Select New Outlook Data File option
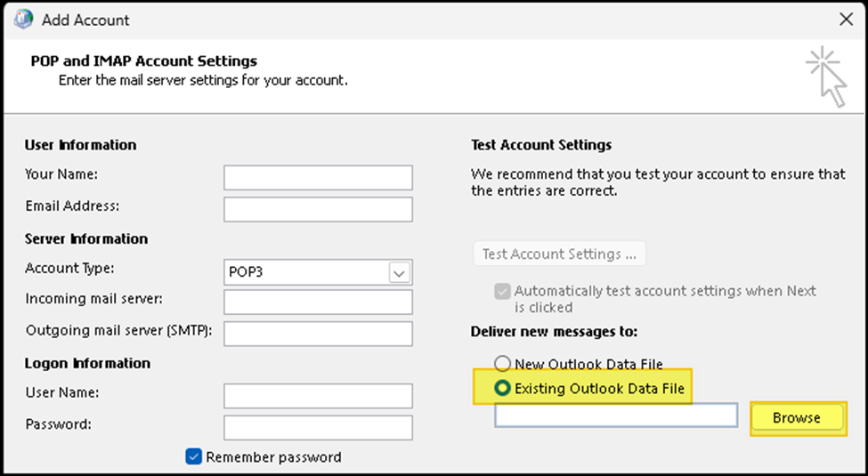The image size is (868, 476). 502,364
